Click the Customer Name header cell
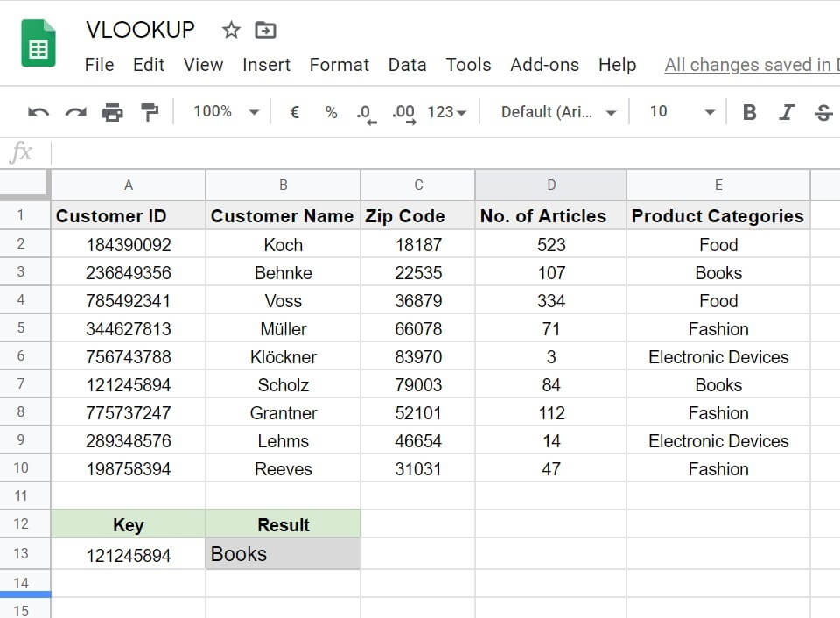 (x=283, y=216)
